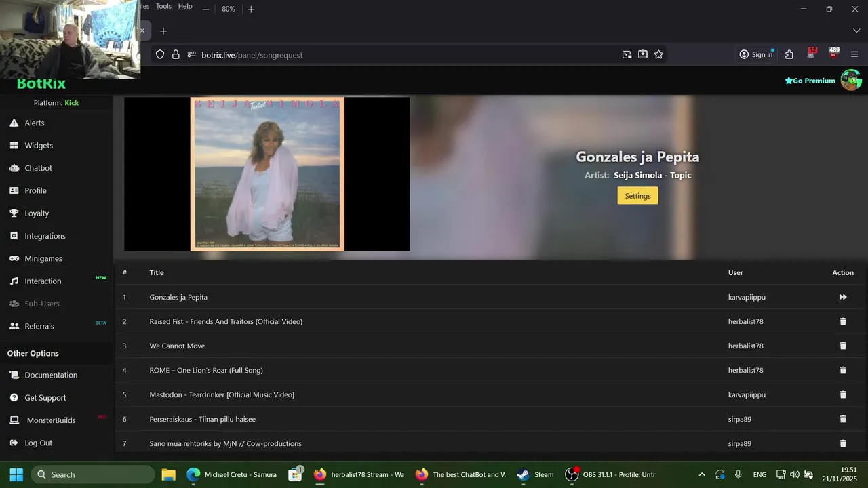Viewport: 868px width, 488px height.
Task: Open File Explorer from taskbar
Action: (169, 474)
